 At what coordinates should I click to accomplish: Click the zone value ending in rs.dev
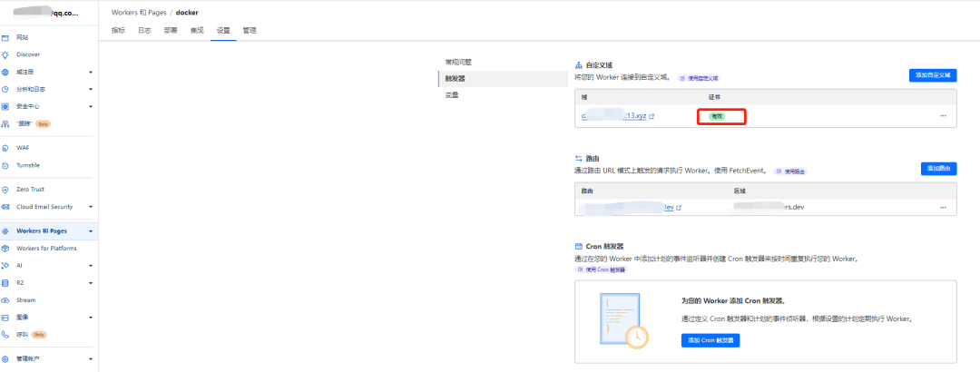tap(768, 207)
